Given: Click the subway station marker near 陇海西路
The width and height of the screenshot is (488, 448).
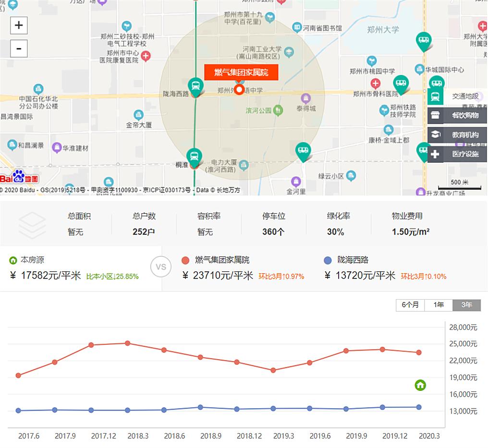Looking at the screenshot, I should point(195,85).
